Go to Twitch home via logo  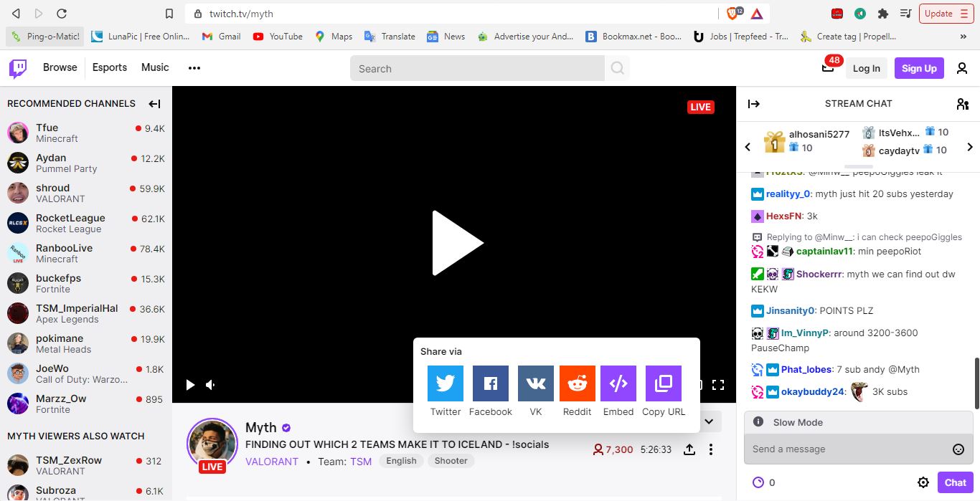[18, 68]
